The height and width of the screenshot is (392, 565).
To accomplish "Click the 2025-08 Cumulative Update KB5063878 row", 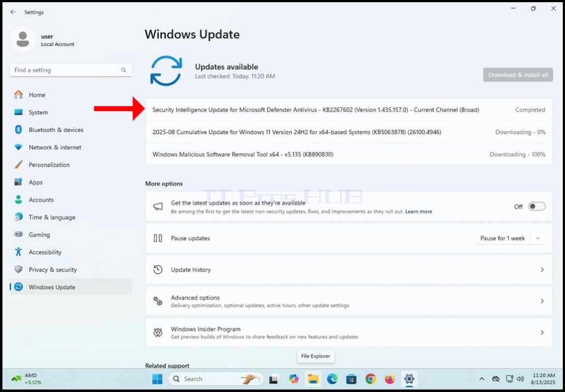I will pos(349,132).
